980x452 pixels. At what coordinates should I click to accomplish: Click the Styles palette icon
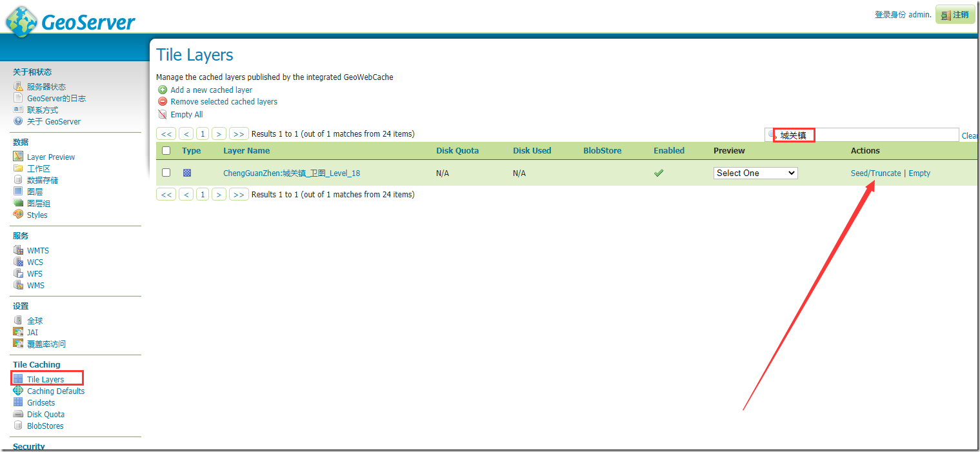[x=18, y=215]
